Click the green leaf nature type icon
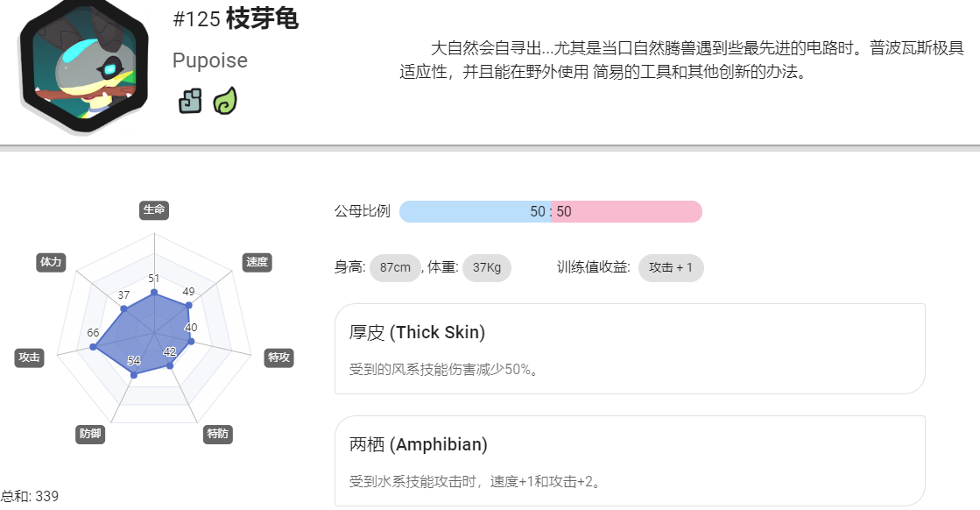The image size is (980, 510). 225,101
